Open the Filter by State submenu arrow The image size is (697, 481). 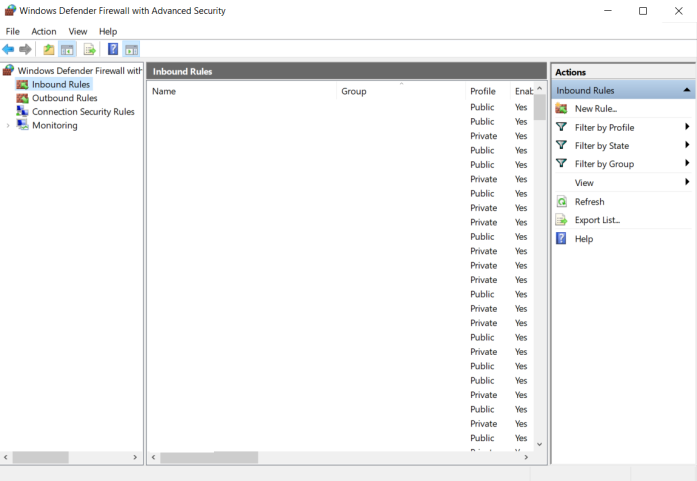[687, 144]
